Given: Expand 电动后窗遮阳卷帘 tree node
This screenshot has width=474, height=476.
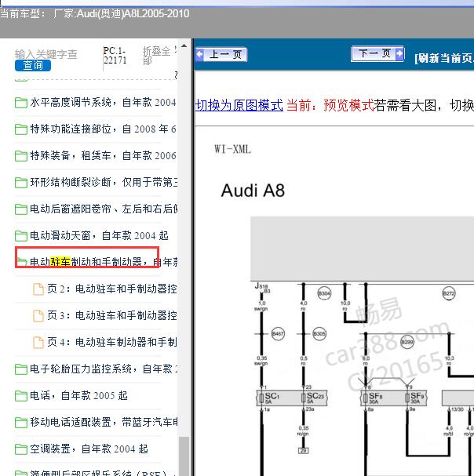Looking at the screenshot, I should [21, 209].
